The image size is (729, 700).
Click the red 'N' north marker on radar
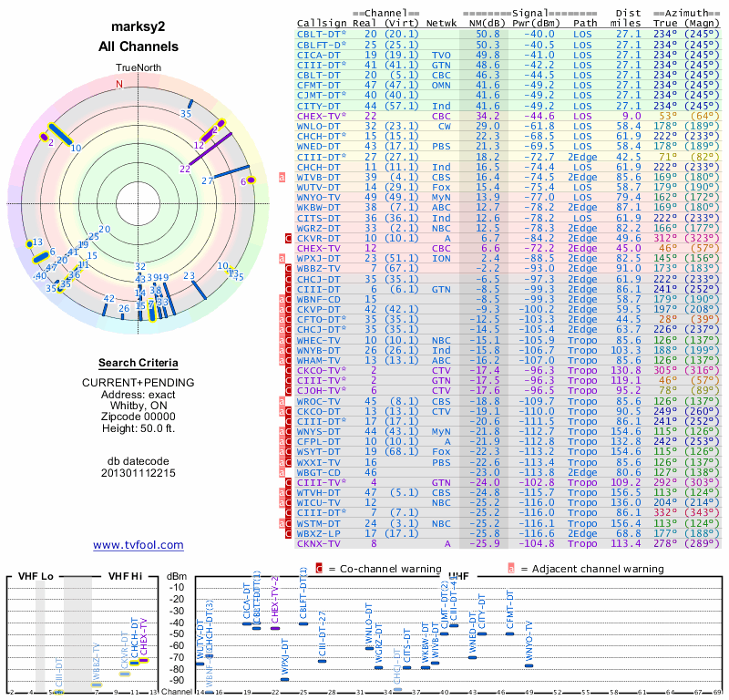click(x=119, y=84)
